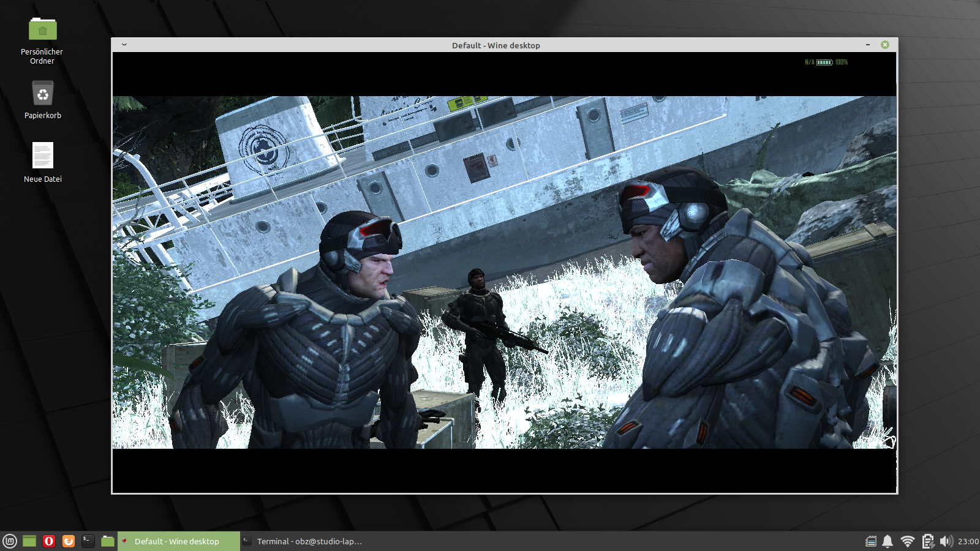Select the Papierkorb trash icon
Viewport: 980px width, 551px height.
coord(43,100)
